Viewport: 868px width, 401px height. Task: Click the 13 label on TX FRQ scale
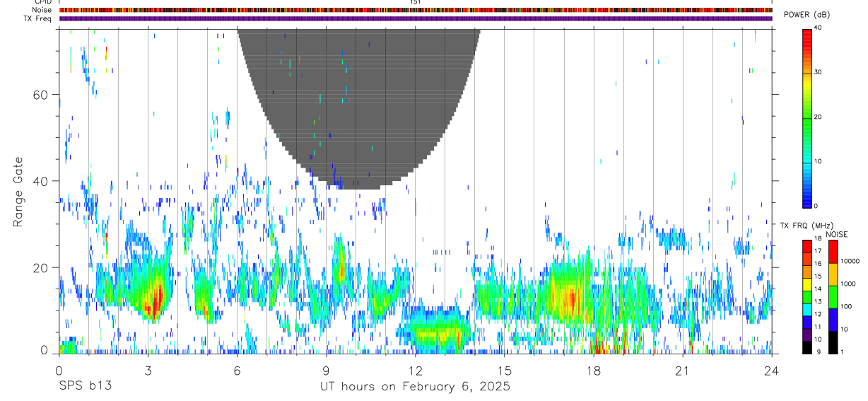click(x=819, y=301)
